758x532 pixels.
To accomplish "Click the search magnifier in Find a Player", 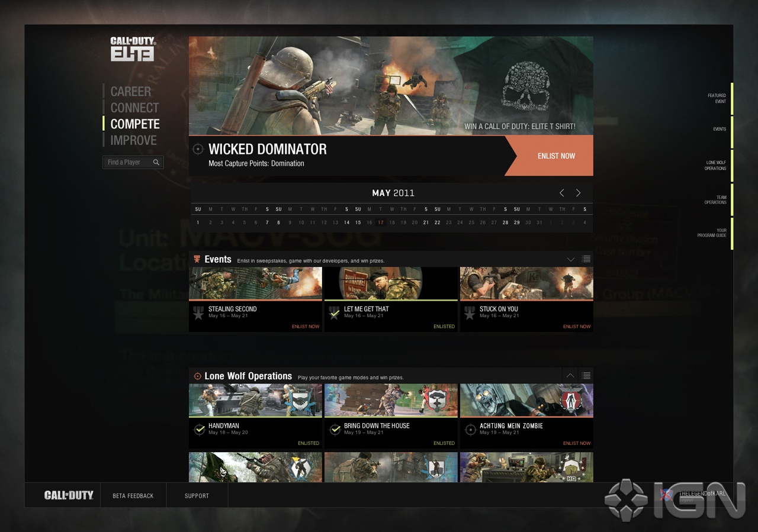I will pyautogui.click(x=156, y=162).
